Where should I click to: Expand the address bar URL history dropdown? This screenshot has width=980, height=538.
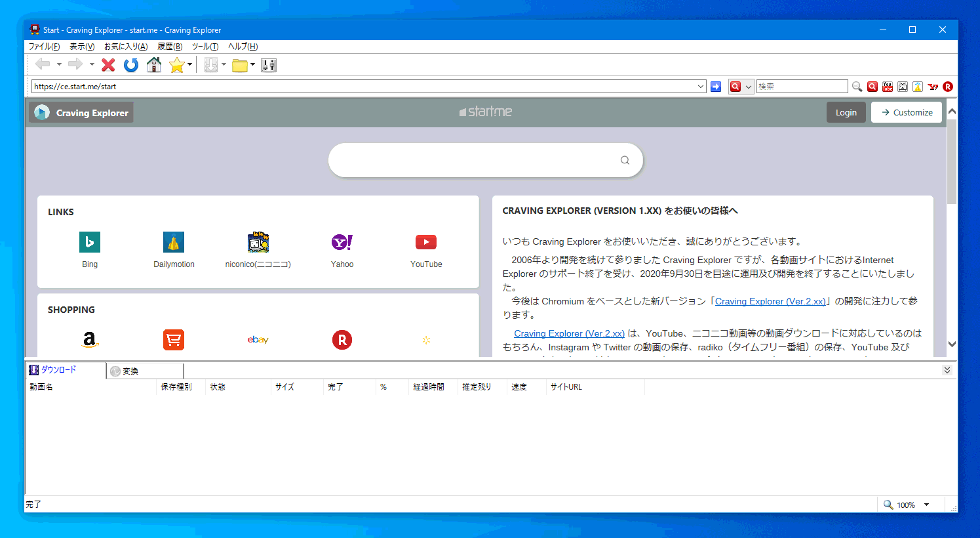coord(701,87)
